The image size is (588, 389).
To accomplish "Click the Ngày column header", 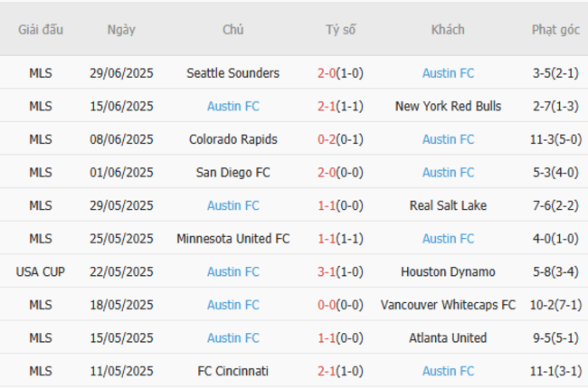I will [121, 30].
